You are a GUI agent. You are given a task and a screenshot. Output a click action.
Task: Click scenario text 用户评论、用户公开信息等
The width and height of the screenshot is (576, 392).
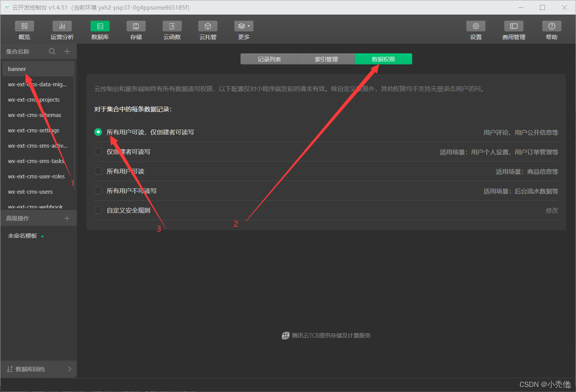click(x=521, y=132)
